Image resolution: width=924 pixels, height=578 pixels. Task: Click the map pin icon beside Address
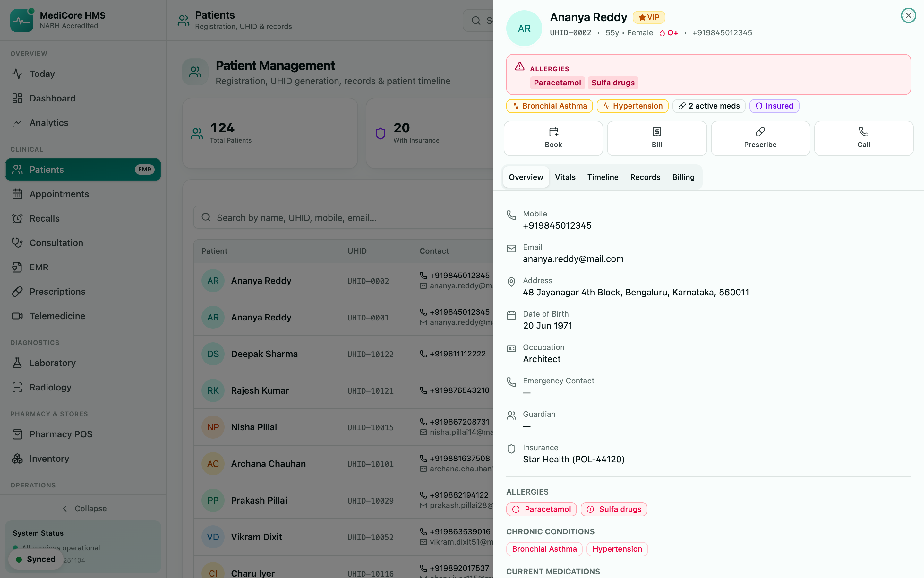[x=511, y=282]
